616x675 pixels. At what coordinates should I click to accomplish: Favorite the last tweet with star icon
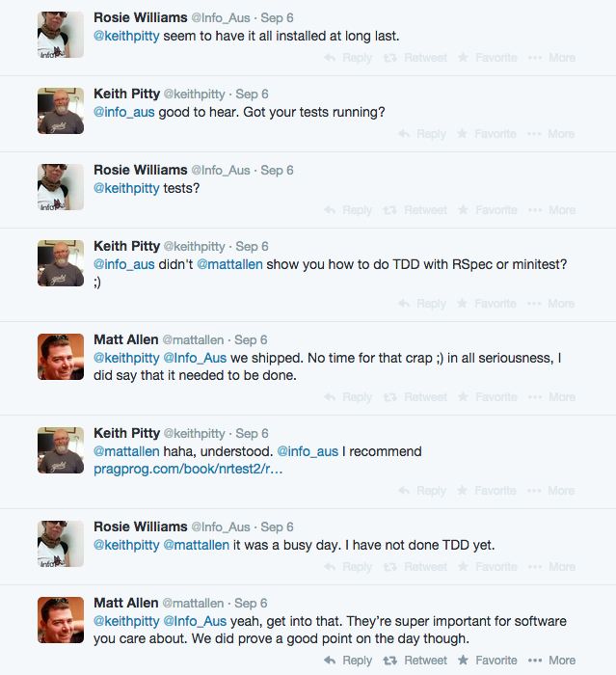[x=487, y=661]
